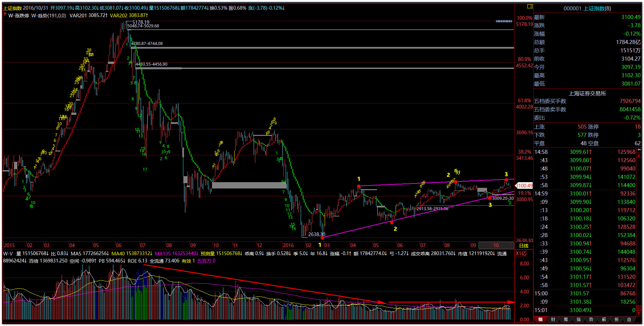Click red dot at the 2638.30 low
The width and height of the screenshot is (644, 326).
coord(322,238)
